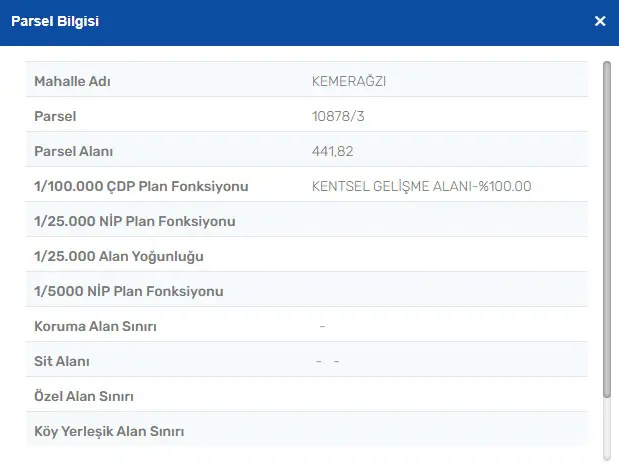Select the area value '441,82'
This screenshot has width=619, height=470.
pyautogui.click(x=332, y=151)
